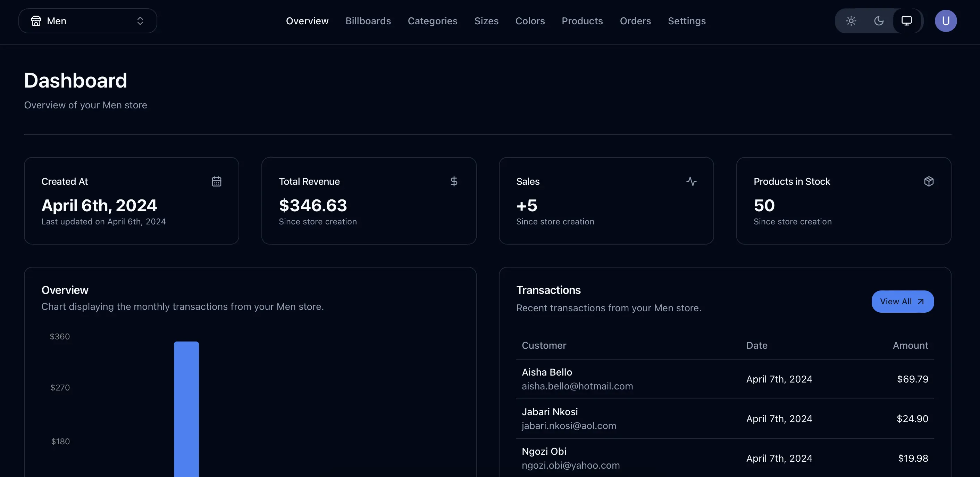Screen dimensions: 980x477
Task: Click Last updated on April 6th, 2024 text
Action: click(x=103, y=222)
